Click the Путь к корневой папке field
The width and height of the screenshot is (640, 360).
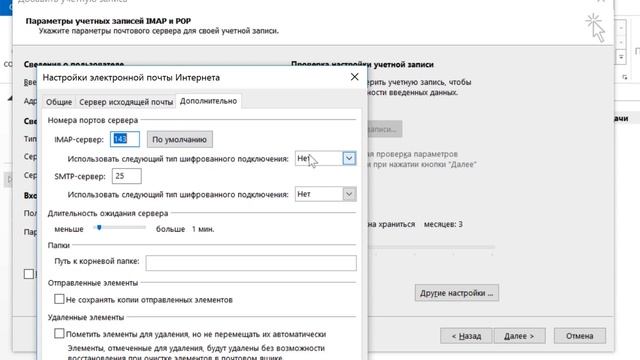(x=251, y=263)
